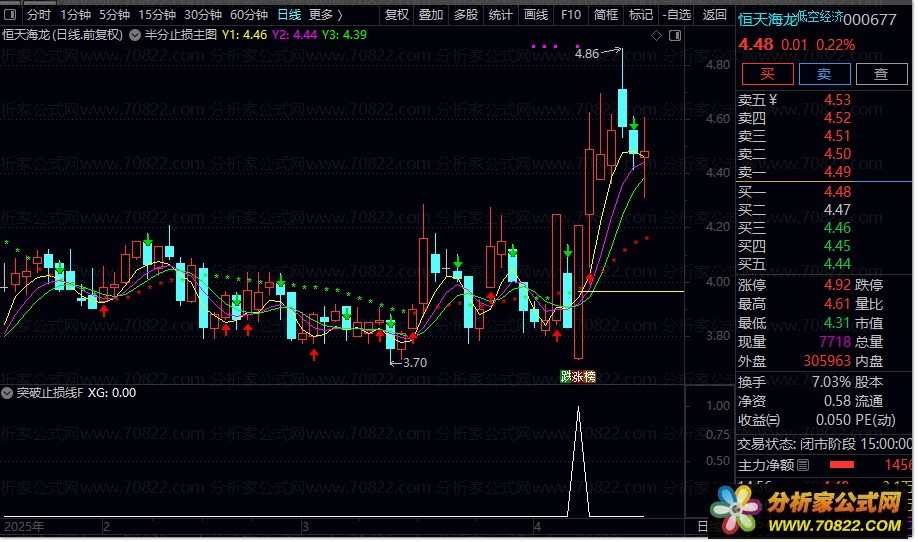Click the 标记 mark button

click(x=640, y=15)
